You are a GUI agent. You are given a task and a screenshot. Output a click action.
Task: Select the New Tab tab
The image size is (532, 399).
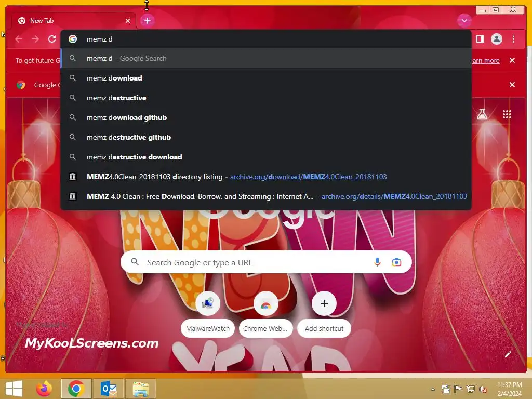[x=74, y=21]
